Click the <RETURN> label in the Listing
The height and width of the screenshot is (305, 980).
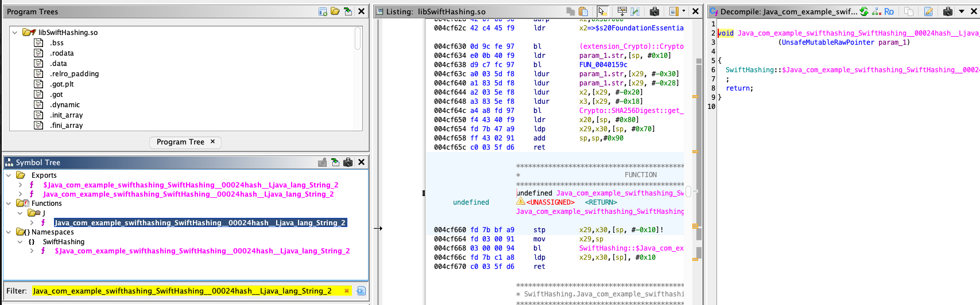coord(601,202)
